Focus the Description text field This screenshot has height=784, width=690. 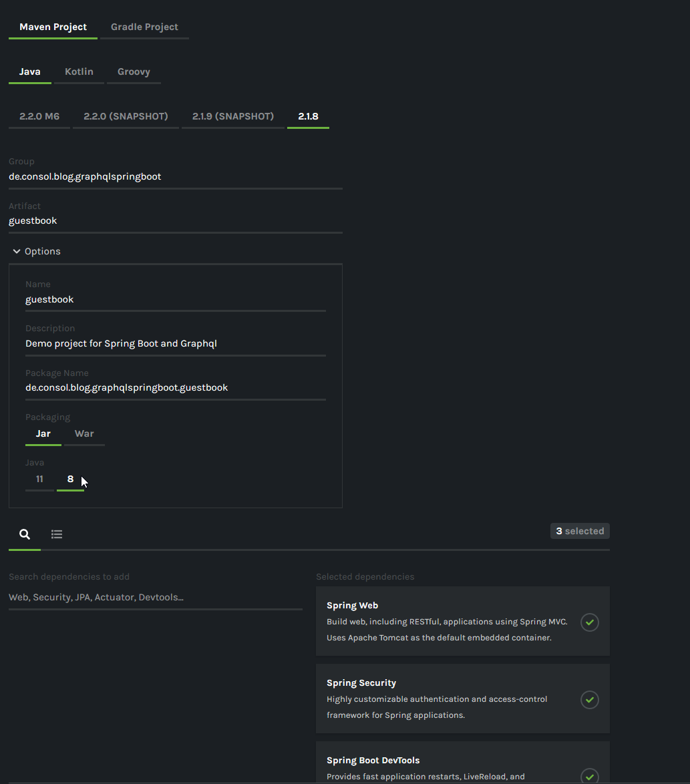[x=175, y=344]
